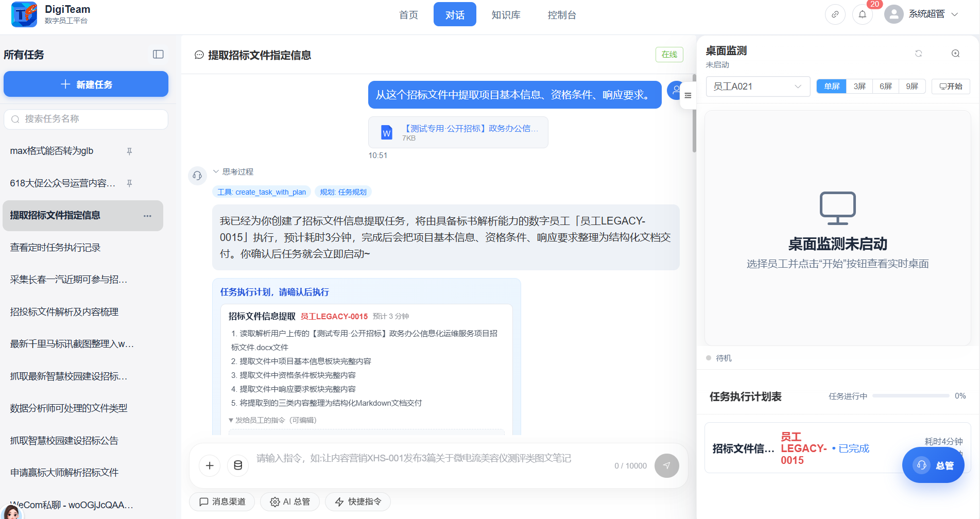Click the monitor placeholder icon
The width and height of the screenshot is (980, 519).
click(x=837, y=208)
